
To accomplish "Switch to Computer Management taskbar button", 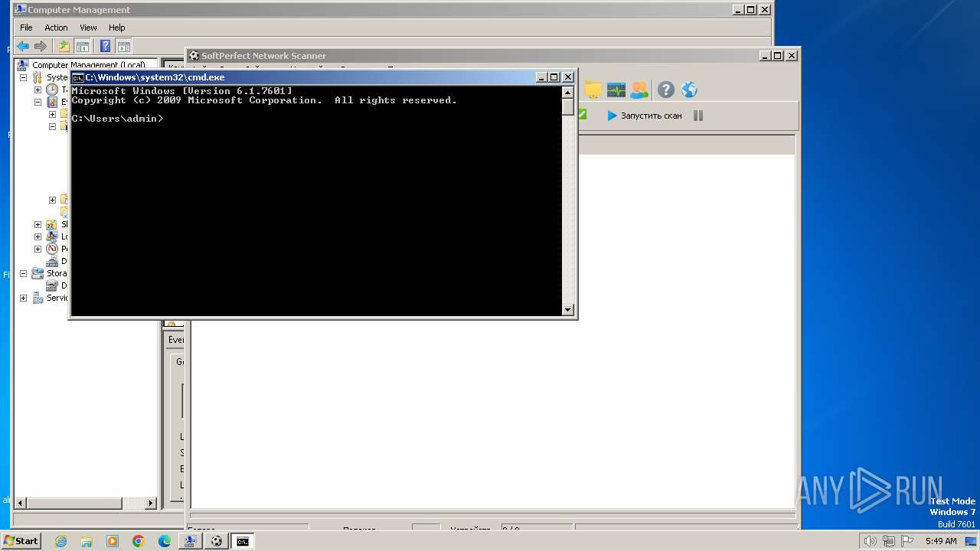I will coord(191,541).
